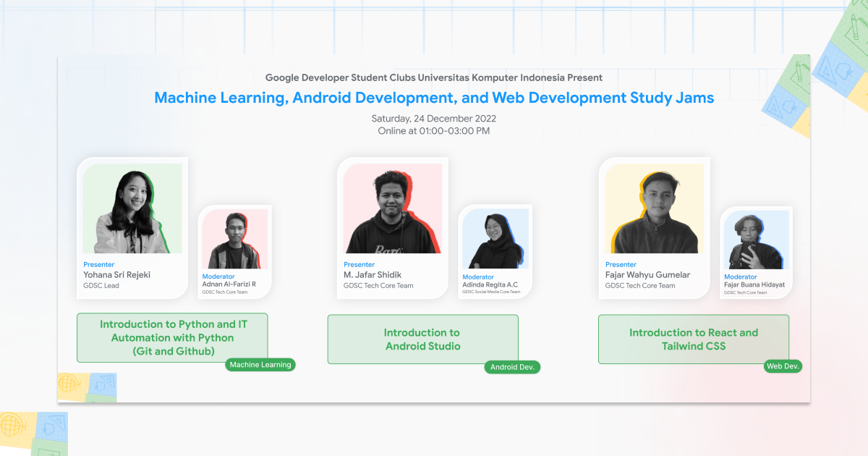Click M. Jafar Shidik's presenter photo
The width and height of the screenshot is (868, 456).
point(393,208)
